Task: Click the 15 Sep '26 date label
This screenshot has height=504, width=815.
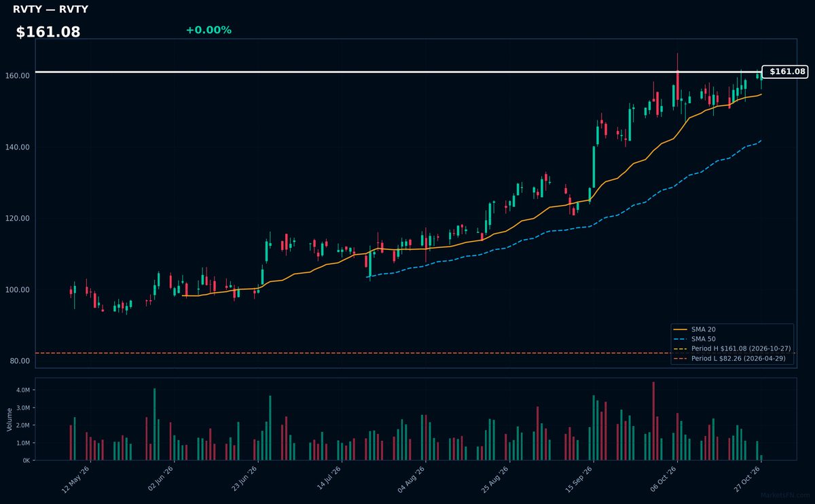Action: [x=579, y=480]
